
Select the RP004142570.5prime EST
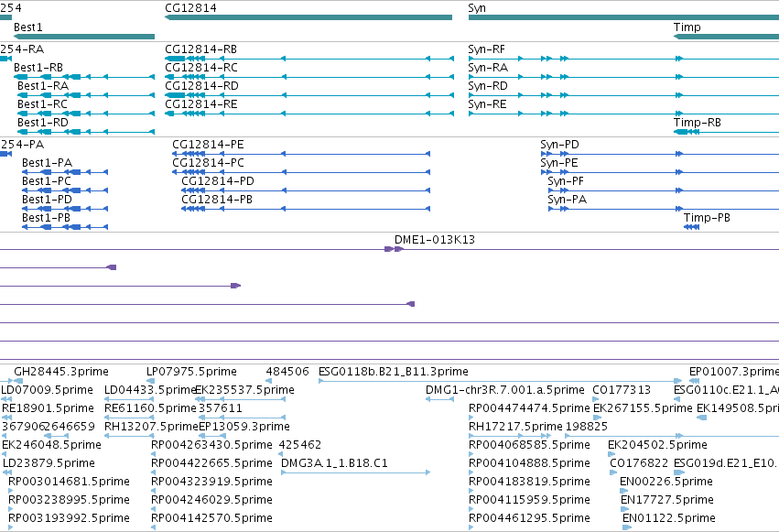tap(154, 527)
